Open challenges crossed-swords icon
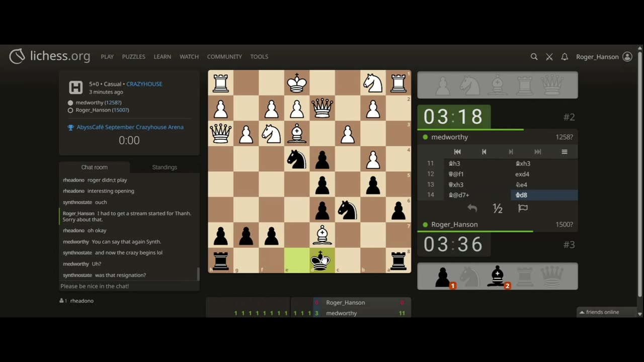Screen dimensions: 644x362 tap(549, 57)
